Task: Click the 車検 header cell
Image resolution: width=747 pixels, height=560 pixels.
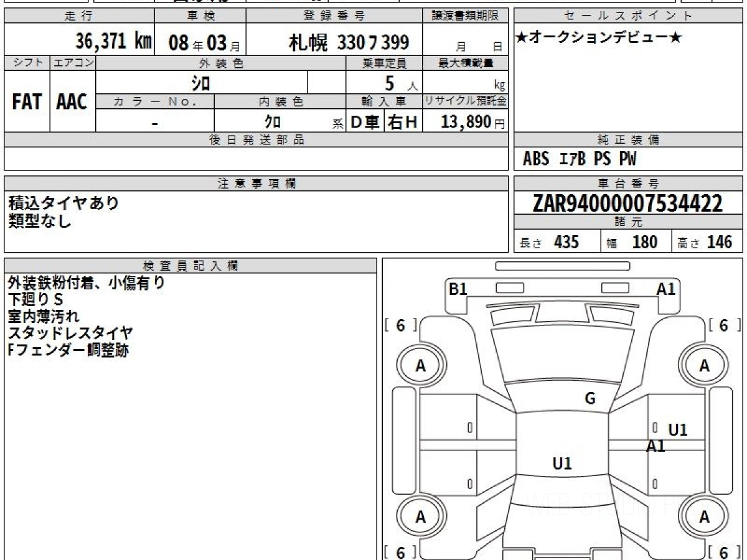Action: (x=200, y=16)
